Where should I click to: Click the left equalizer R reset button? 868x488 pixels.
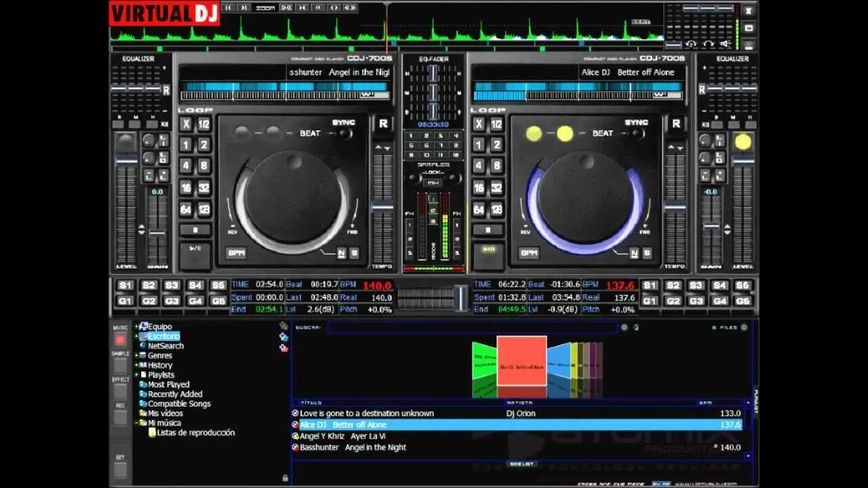[x=166, y=89]
